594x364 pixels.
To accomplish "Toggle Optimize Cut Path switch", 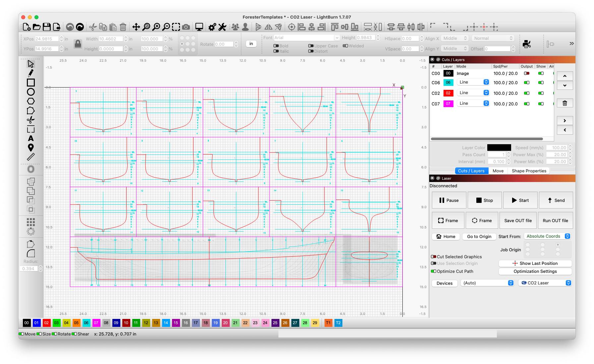I will tap(434, 271).
